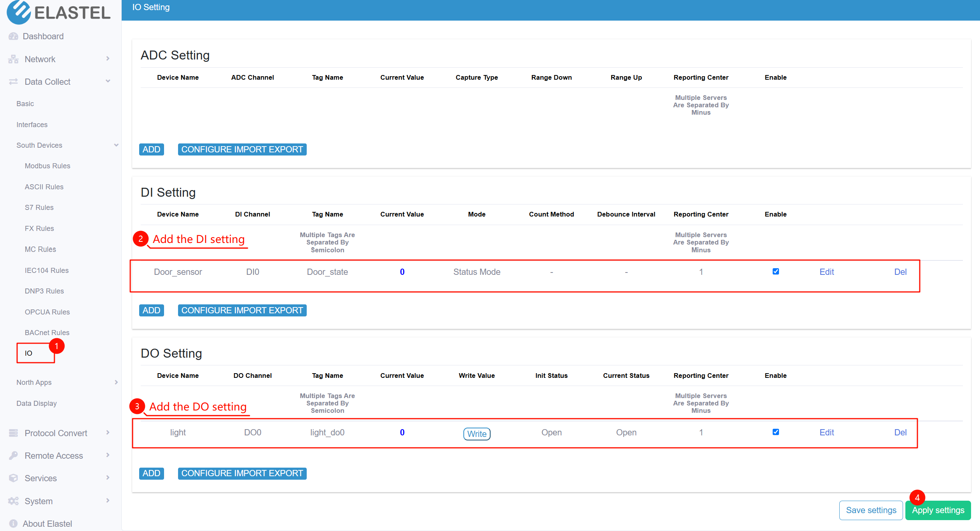
Task: Click the System gears icon
Action: point(13,501)
